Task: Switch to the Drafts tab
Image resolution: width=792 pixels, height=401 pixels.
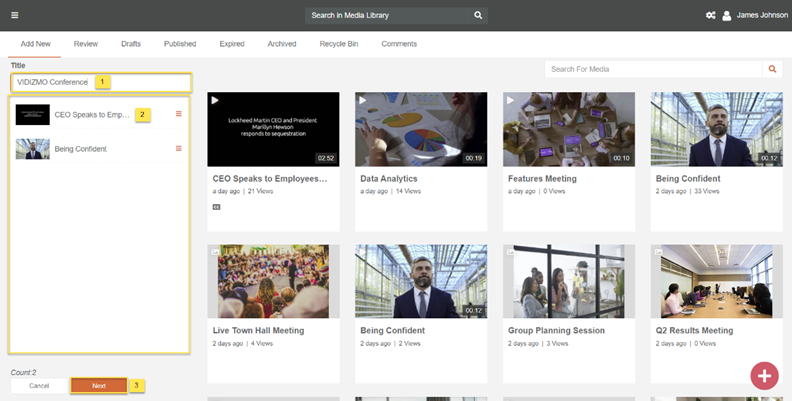Action: 131,44
